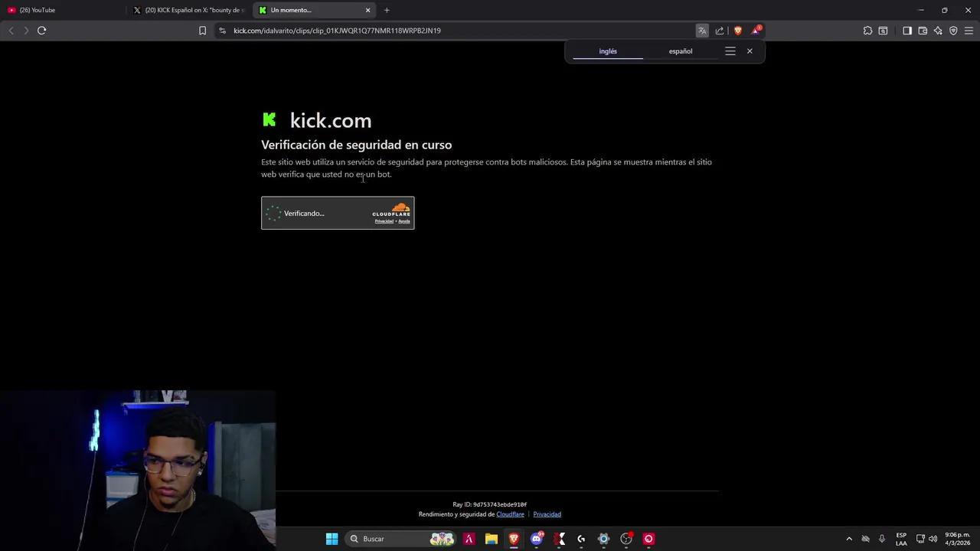The height and width of the screenshot is (551, 980).
Task: Open the footer Privacidad link
Action: (547, 514)
